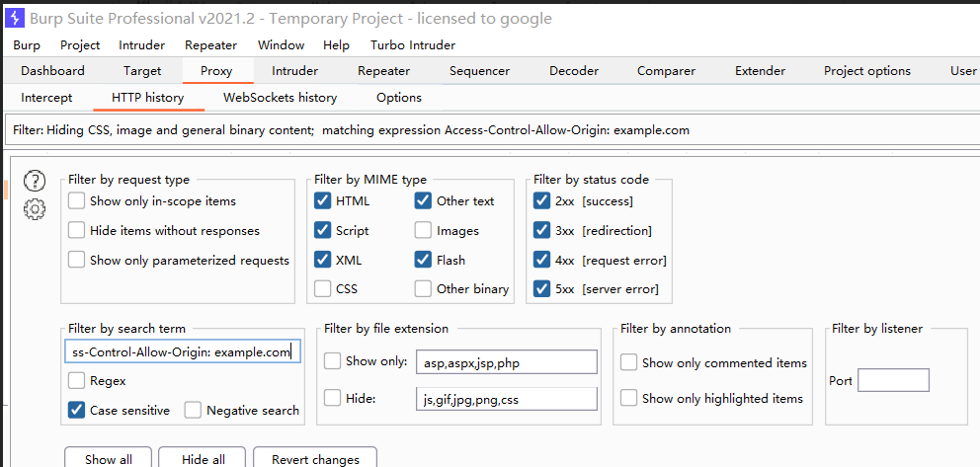Open the Decoder tab

tap(574, 70)
